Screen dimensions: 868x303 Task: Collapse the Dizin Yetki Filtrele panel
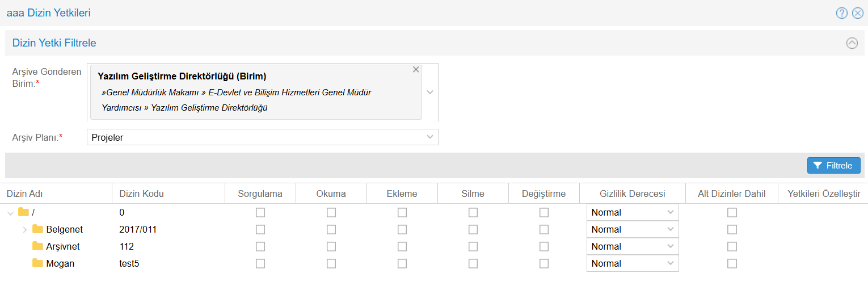[x=852, y=43]
